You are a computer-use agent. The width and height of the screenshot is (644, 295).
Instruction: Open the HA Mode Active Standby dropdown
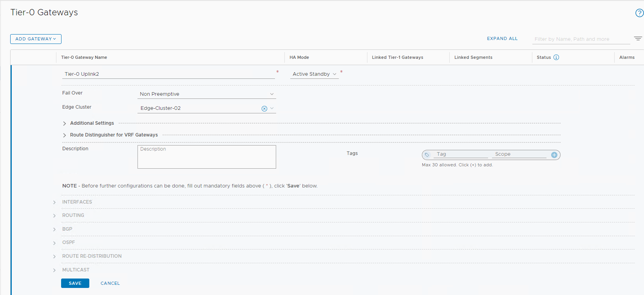[315, 74]
